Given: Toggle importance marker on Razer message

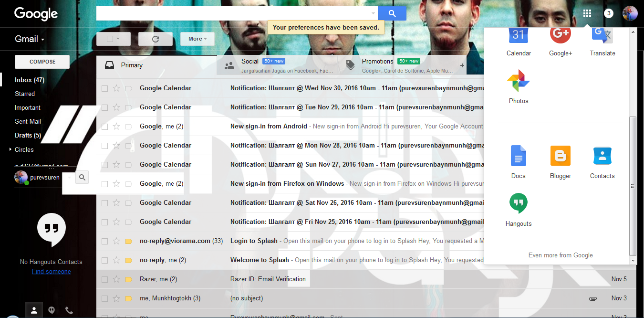Looking at the screenshot, I should [128, 279].
